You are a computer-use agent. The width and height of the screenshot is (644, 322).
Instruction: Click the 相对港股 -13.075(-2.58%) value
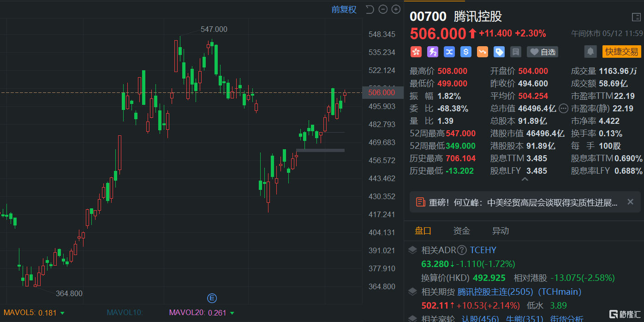[583, 278]
